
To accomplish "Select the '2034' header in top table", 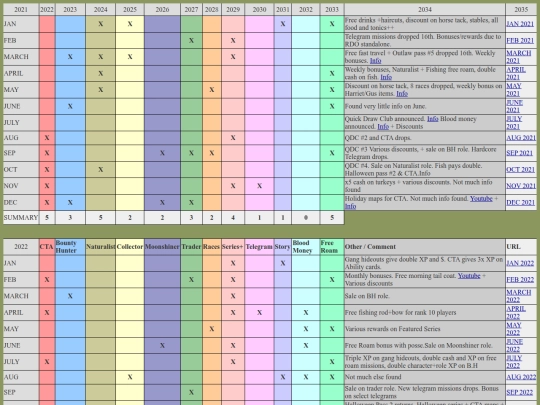I will (x=425, y=10).
